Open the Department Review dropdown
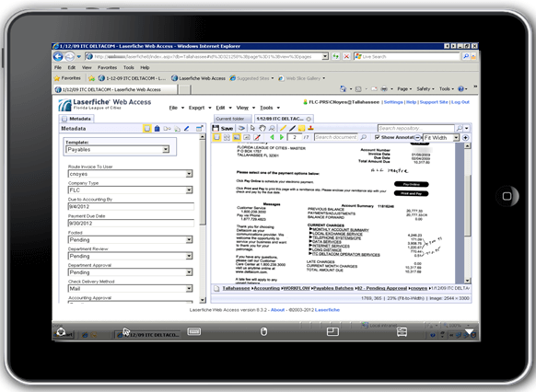 (189, 256)
